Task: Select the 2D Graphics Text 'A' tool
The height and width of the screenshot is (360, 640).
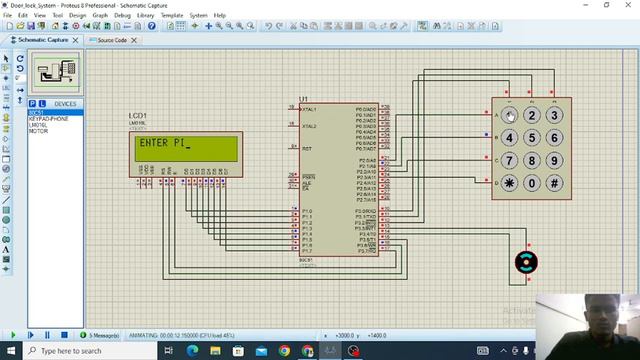Action: coord(6,250)
